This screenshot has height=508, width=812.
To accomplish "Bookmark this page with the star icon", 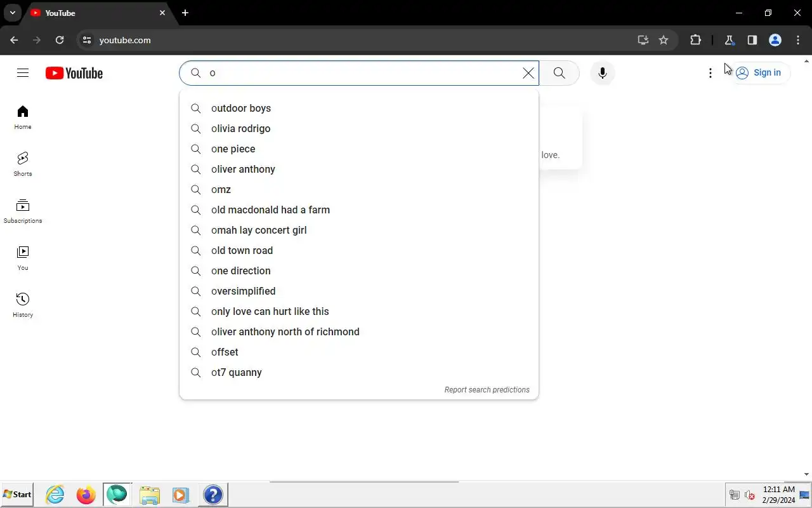I will [664, 40].
